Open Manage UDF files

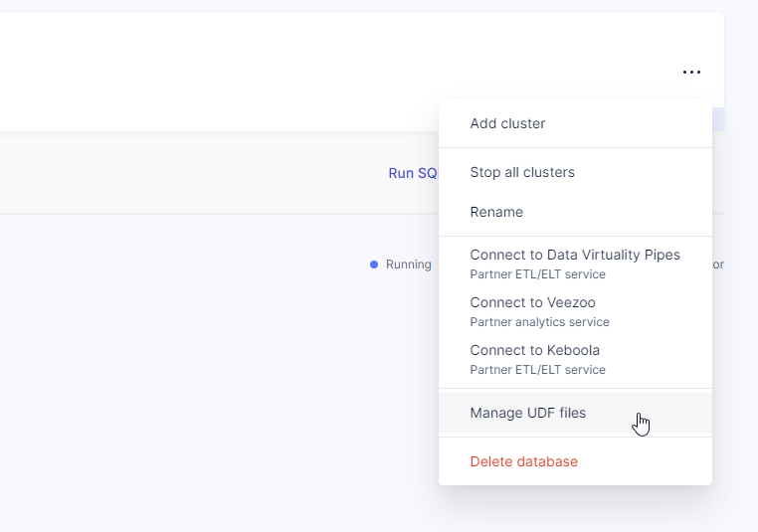pos(528,413)
